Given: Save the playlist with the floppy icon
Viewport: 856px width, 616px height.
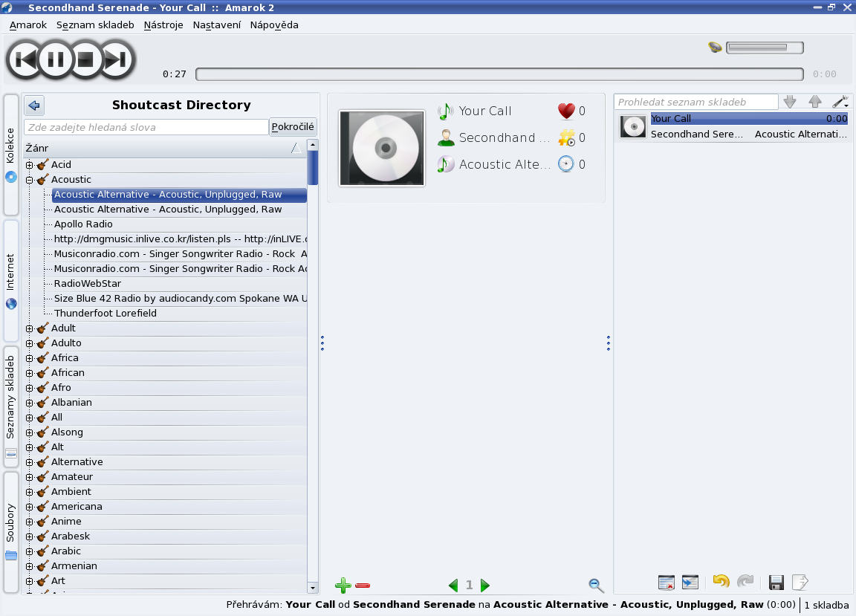Looking at the screenshot, I should (776, 583).
